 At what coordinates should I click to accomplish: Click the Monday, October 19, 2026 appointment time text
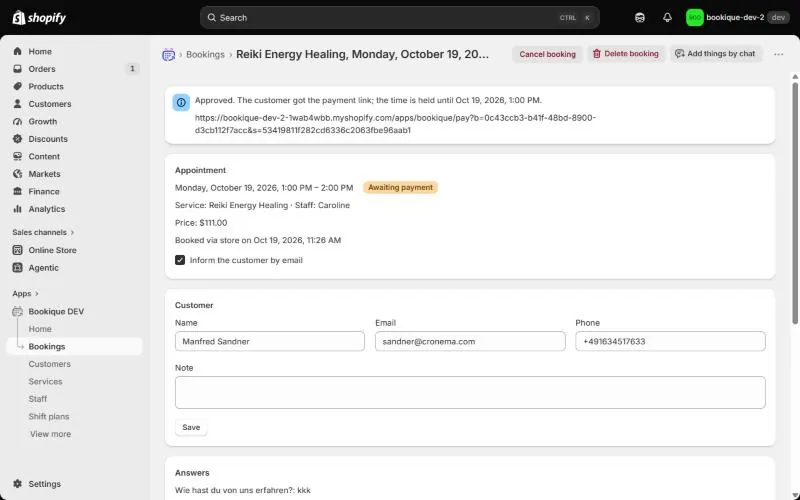pos(264,188)
